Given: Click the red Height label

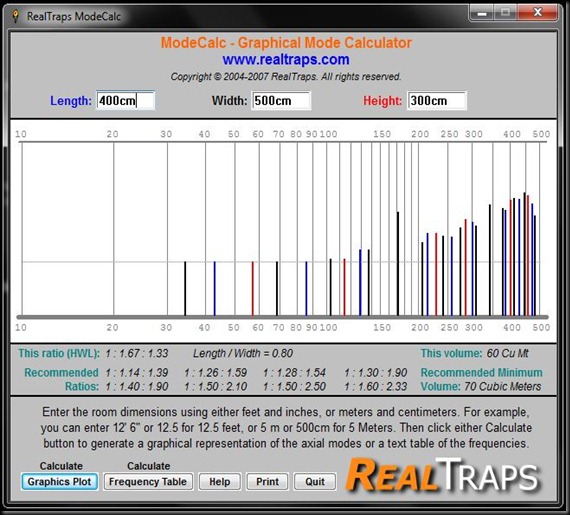Looking at the screenshot, I should point(382,101).
